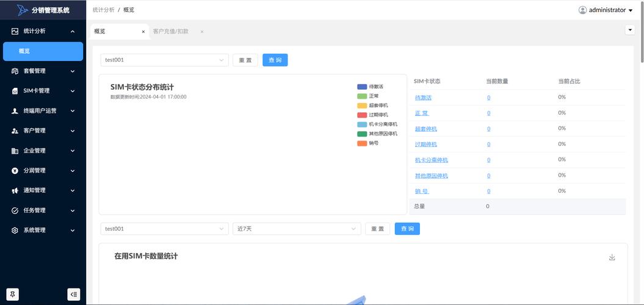The height and width of the screenshot is (305, 644).
Task: Click the lower 重置 button
Action: (x=377, y=229)
